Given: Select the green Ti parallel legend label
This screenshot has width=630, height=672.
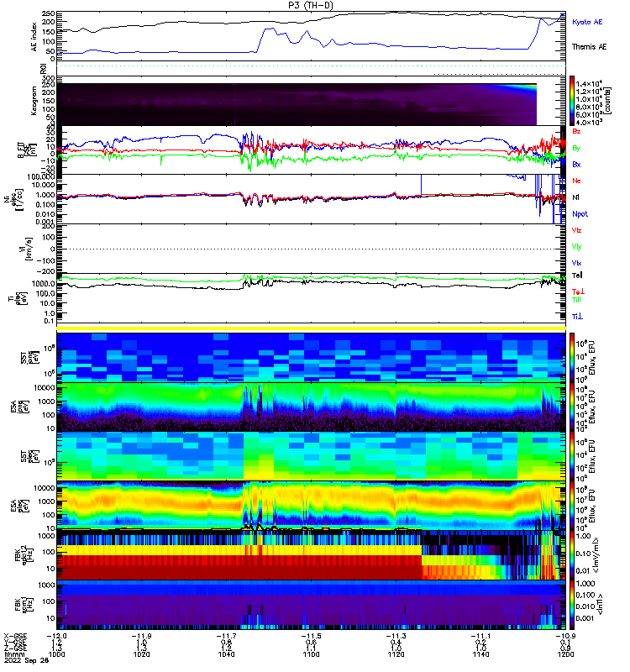Looking at the screenshot, I should coord(576,300).
